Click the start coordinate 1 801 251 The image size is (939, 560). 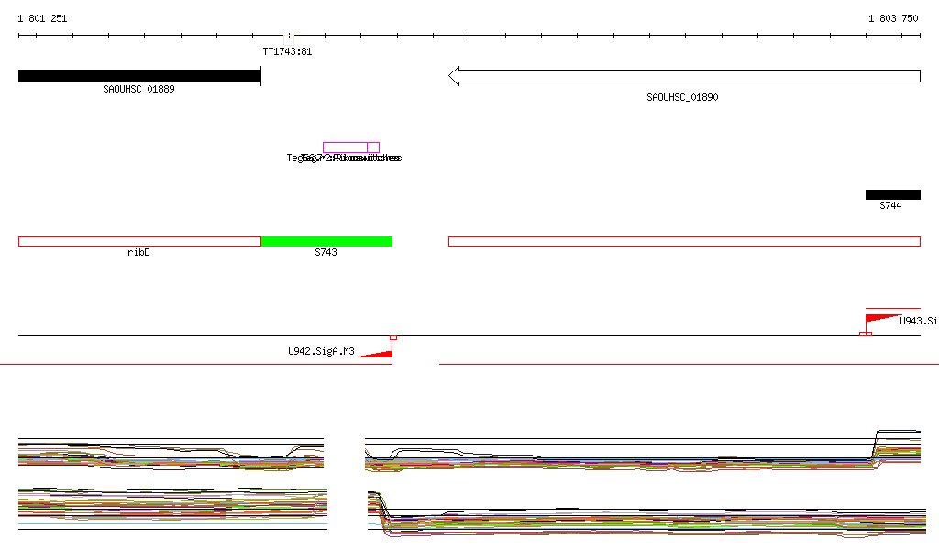(x=42, y=18)
